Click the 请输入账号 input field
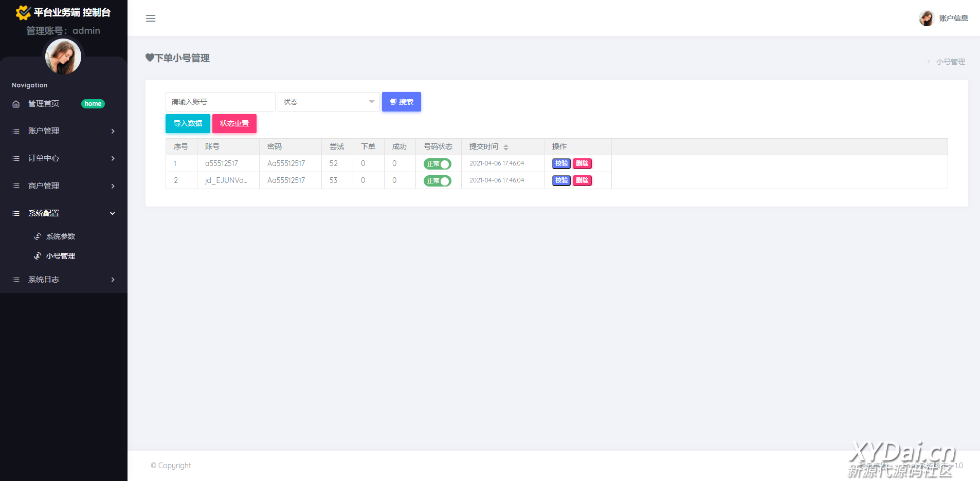The height and width of the screenshot is (481, 980). pyautogui.click(x=220, y=102)
